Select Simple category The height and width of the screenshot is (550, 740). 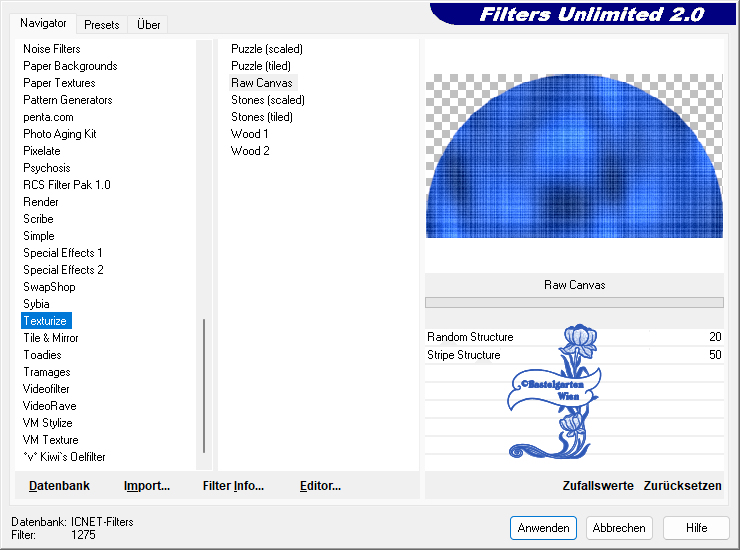39,236
